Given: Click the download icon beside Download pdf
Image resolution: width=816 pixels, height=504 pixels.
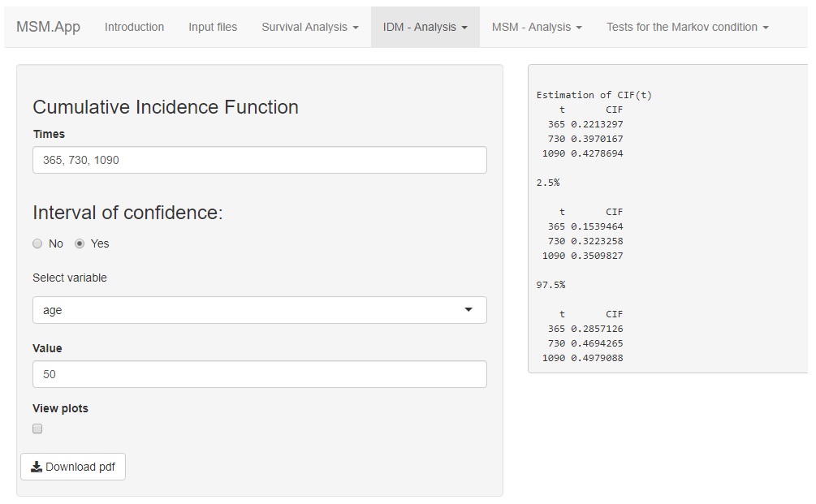Looking at the screenshot, I should pos(37,467).
